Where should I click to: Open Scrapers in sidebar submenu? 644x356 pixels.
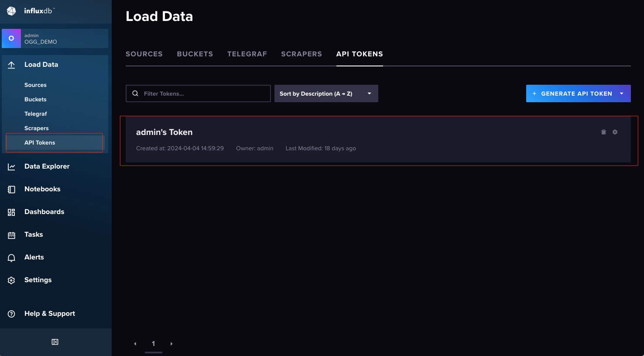(x=37, y=128)
